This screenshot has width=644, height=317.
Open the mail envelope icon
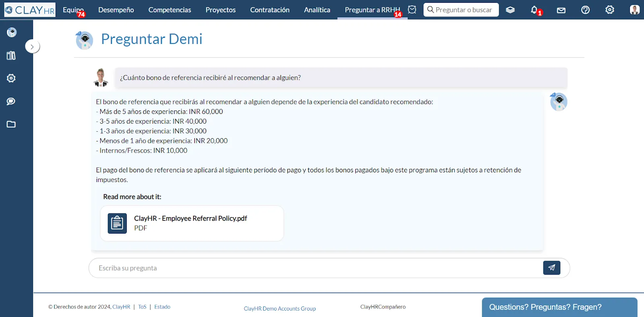click(x=561, y=10)
